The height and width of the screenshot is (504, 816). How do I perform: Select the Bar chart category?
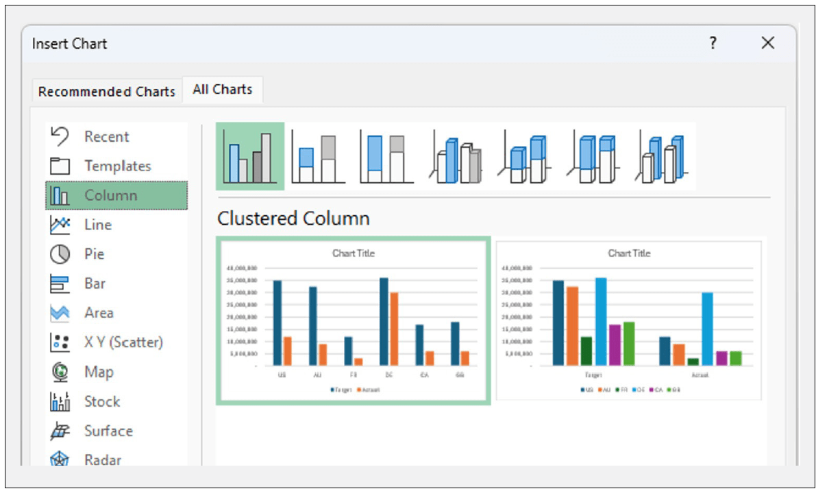coord(95,283)
